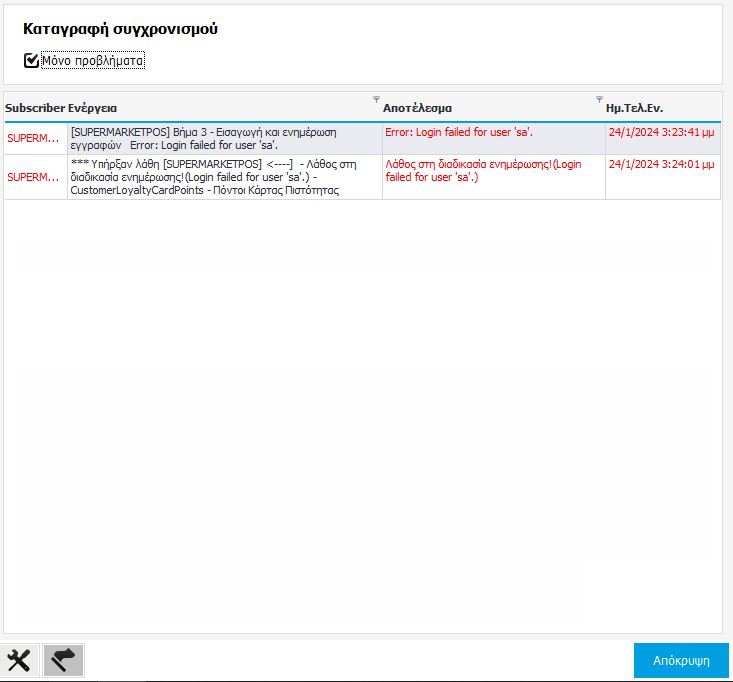Sort by the Ημ.Τελ.Εν. column header
Viewport: 733px width, 682px height.
[x=634, y=108]
